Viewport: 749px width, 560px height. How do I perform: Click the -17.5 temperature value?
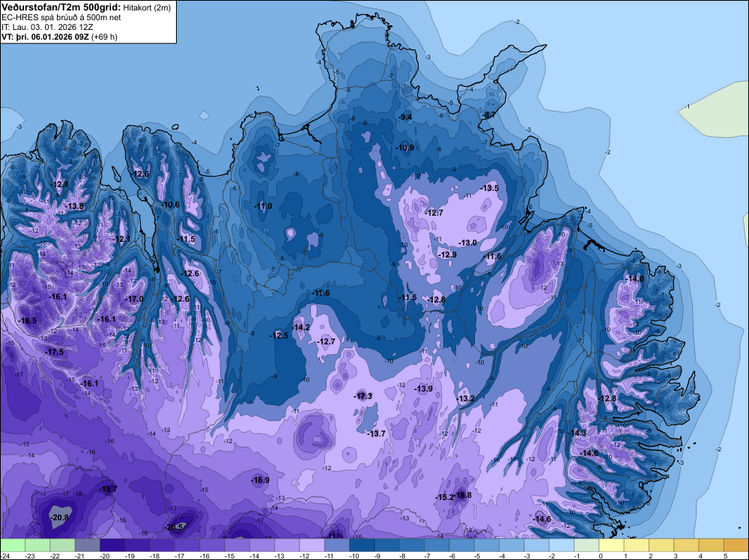pyautogui.click(x=55, y=352)
